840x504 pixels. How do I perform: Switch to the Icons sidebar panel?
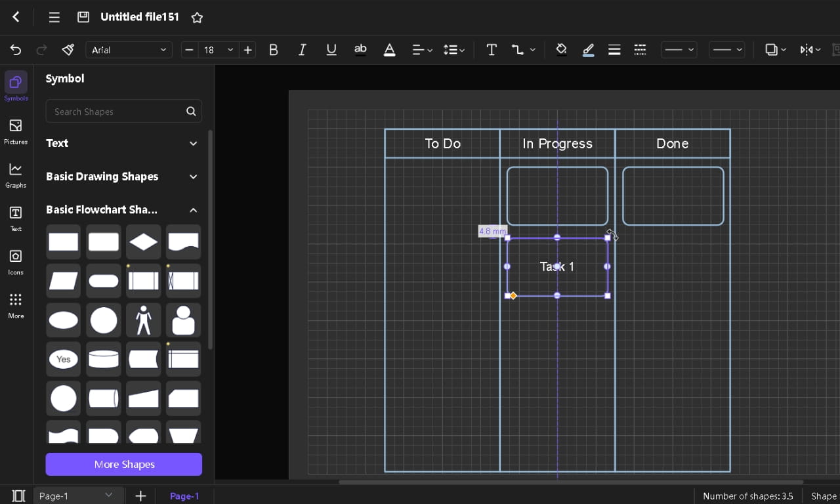(16, 261)
